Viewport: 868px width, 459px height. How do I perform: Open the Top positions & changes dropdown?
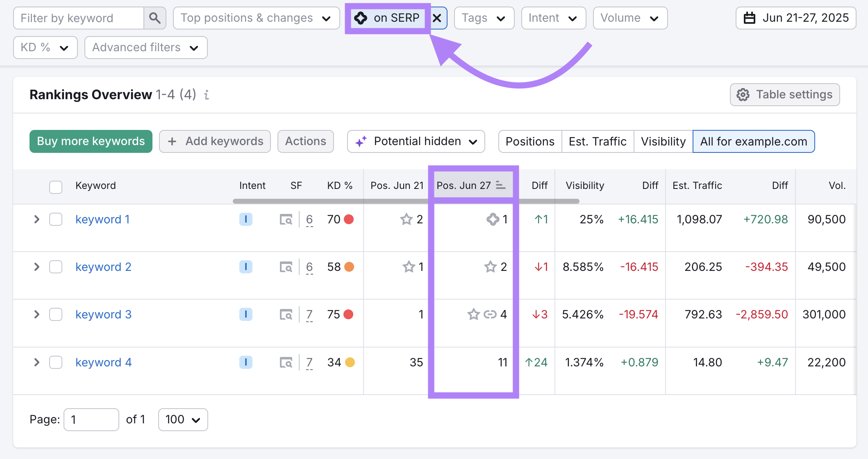256,18
